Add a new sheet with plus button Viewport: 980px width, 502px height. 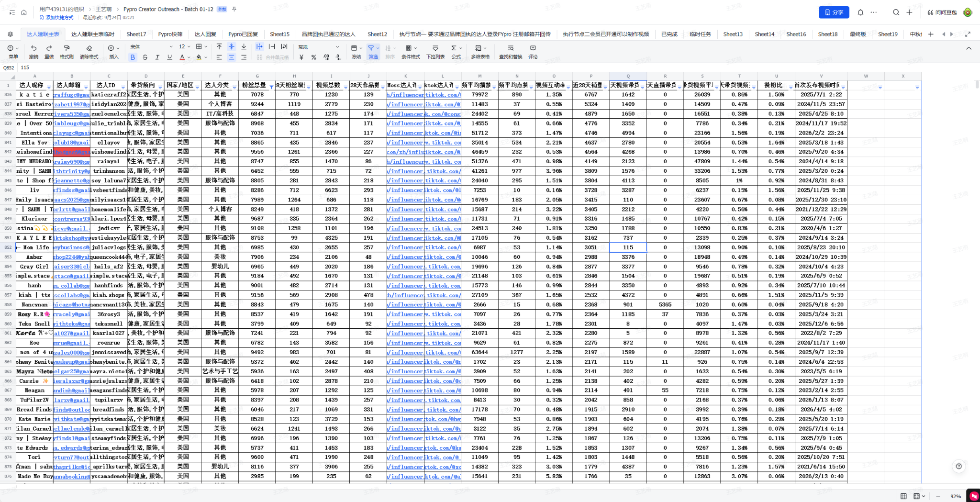(930, 34)
